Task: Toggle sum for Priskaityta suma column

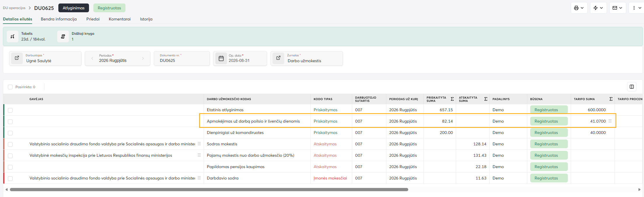Action: click(452, 99)
